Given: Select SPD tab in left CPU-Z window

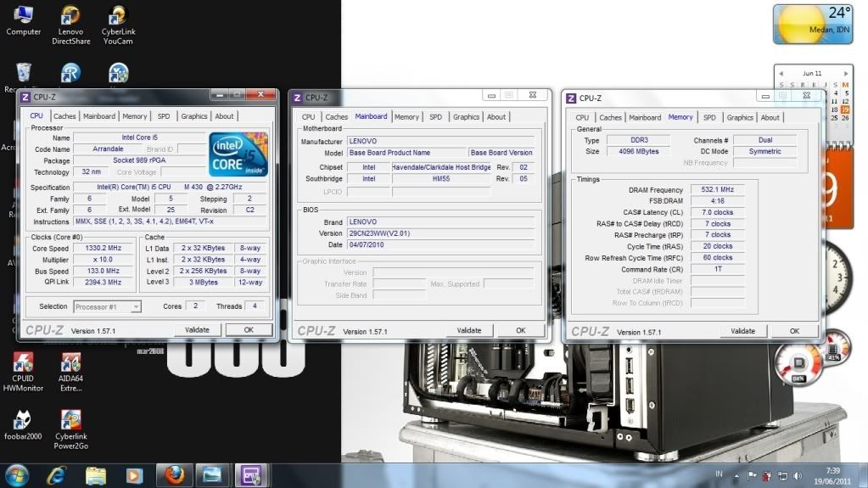Looking at the screenshot, I should pyautogui.click(x=163, y=116).
